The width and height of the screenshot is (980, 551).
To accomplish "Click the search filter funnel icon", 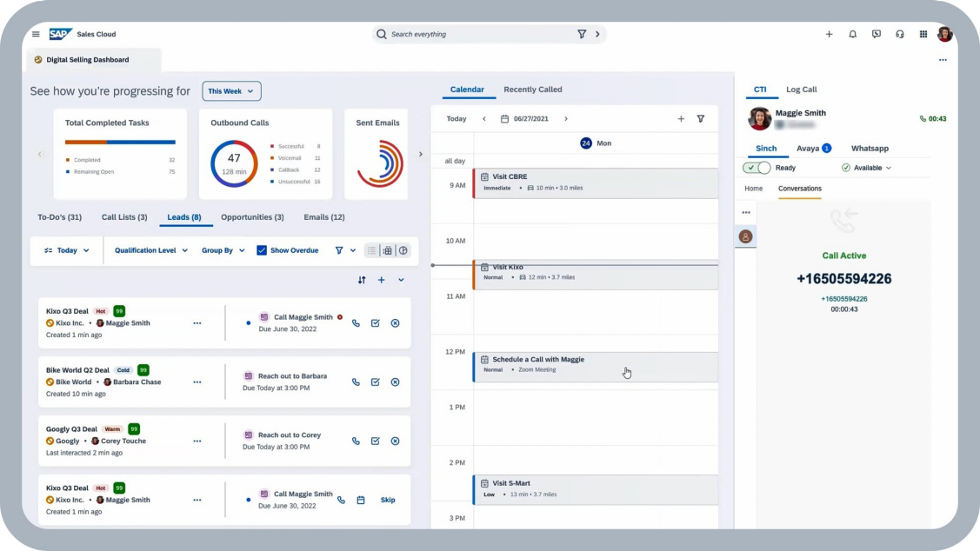I will pyautogui.click(x=582, y=35).
